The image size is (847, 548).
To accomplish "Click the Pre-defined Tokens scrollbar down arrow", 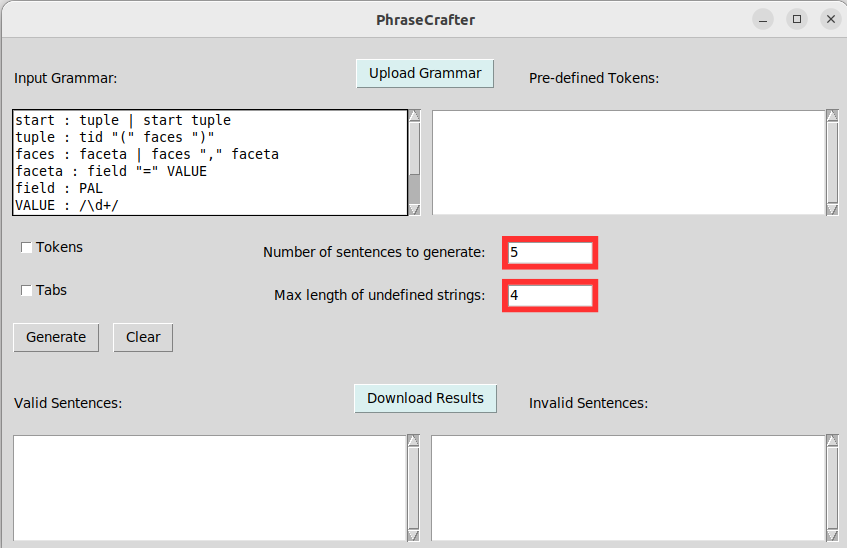I will click(x=832, y=209).
